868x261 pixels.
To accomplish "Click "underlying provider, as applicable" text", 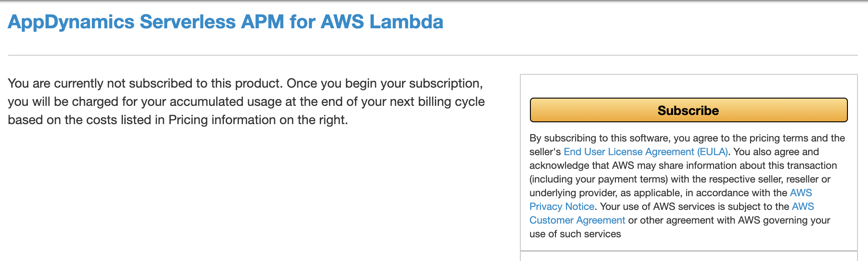I will pos(605,193).
